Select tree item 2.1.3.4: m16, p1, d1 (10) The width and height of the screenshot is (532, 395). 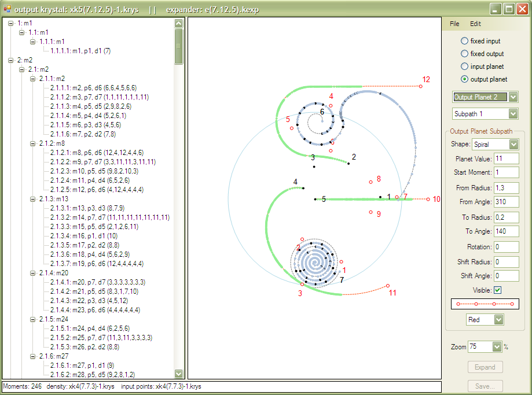[84, 236]
